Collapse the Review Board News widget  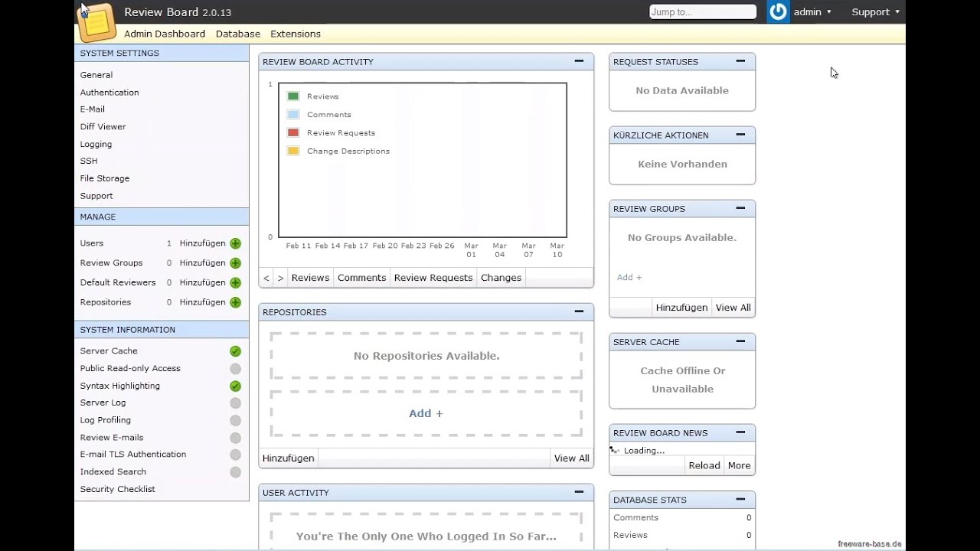pyautogui.click(x=740, y=432)
